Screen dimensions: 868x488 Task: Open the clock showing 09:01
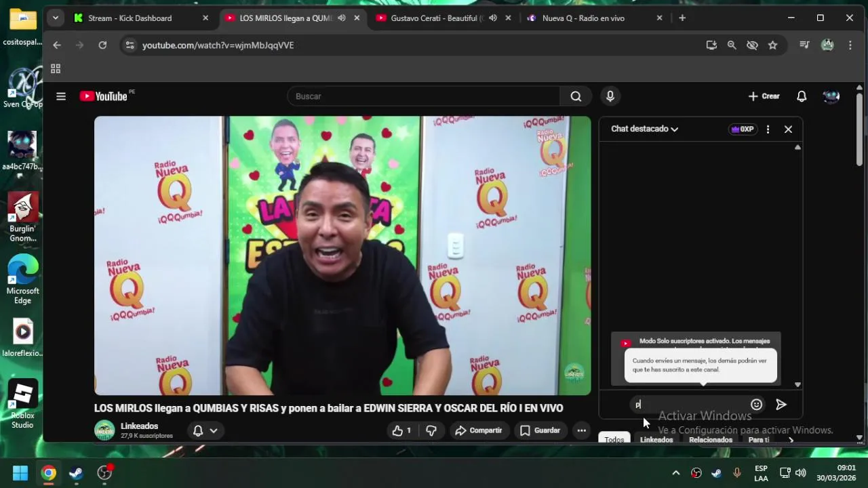pyautogui.click(x=836, y=473)
